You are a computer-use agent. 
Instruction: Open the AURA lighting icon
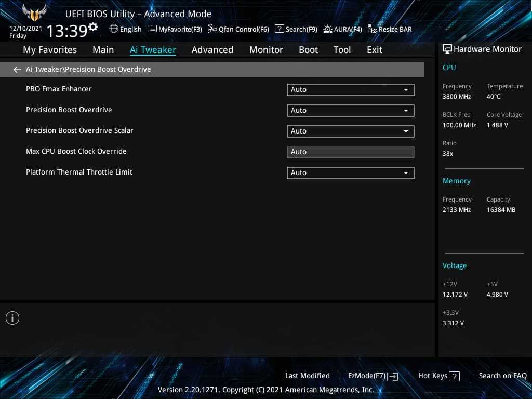coord(327,29)
